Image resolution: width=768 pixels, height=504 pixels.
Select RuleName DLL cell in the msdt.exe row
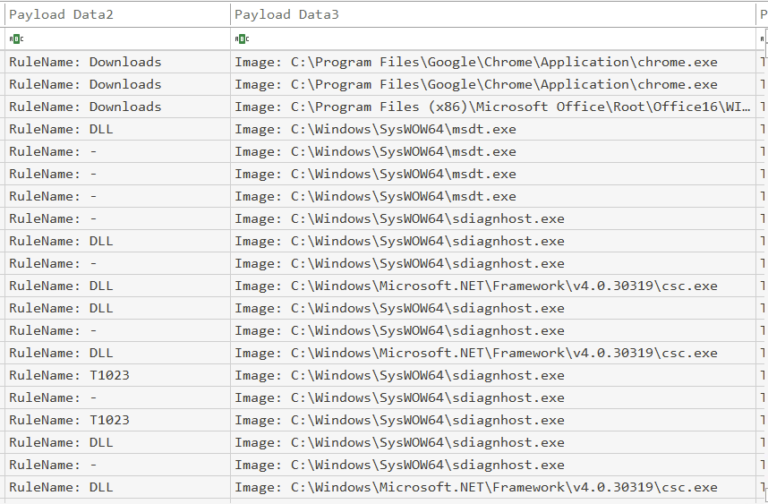click(61, 129)
